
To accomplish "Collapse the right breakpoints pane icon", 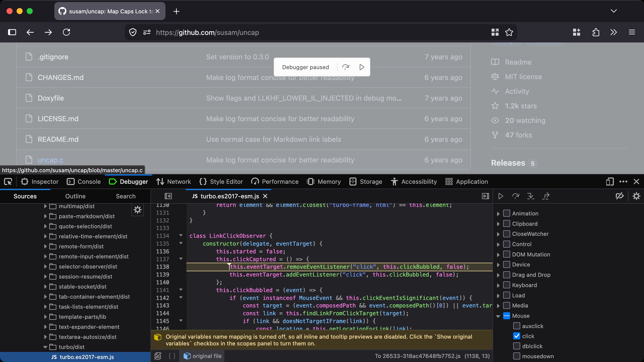I will (485, 196).
